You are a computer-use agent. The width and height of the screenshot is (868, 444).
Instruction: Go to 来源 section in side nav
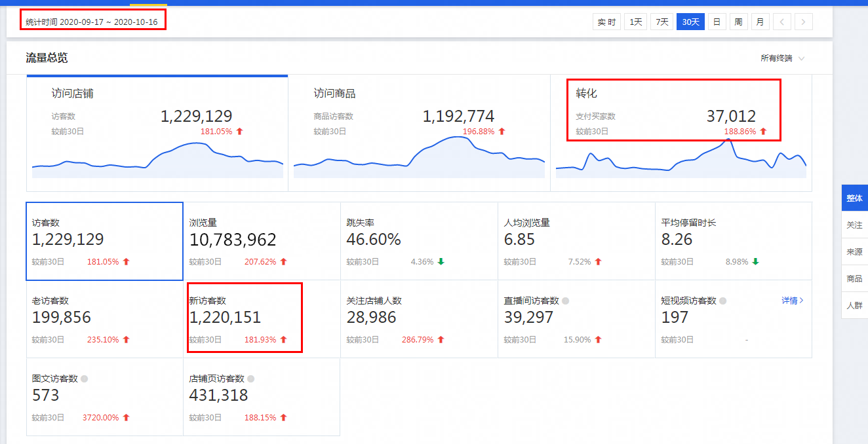[x=854, y=251]
